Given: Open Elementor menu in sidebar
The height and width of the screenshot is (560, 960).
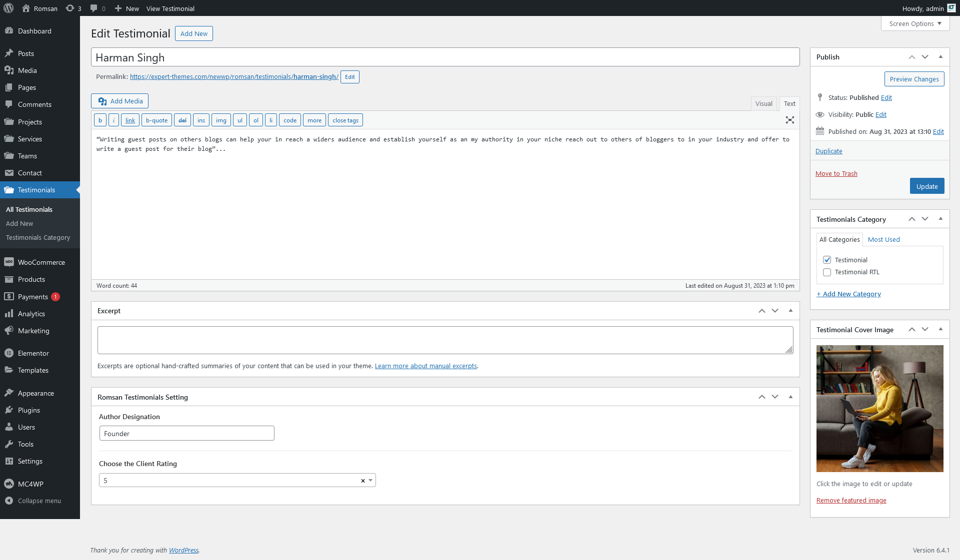Looking at the screenshot, I should [33, 353].
